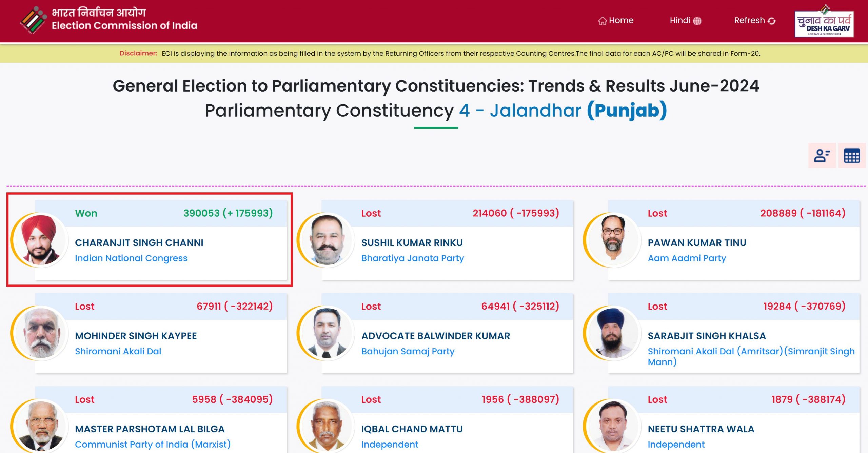Select the Indian National Congress party name
Image resolution: width=868 pixels, height=453 pixels.
click(x=131, y=258)
